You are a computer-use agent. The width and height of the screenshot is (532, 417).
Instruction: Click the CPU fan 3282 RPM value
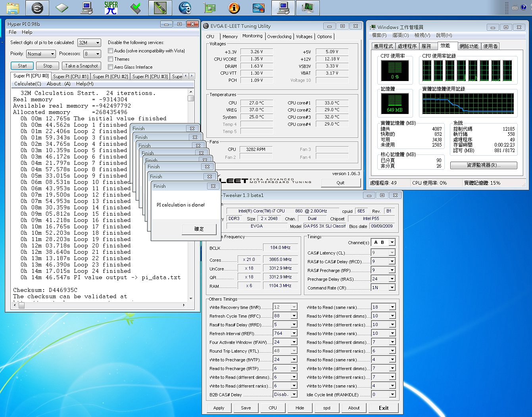pos(256,149)
